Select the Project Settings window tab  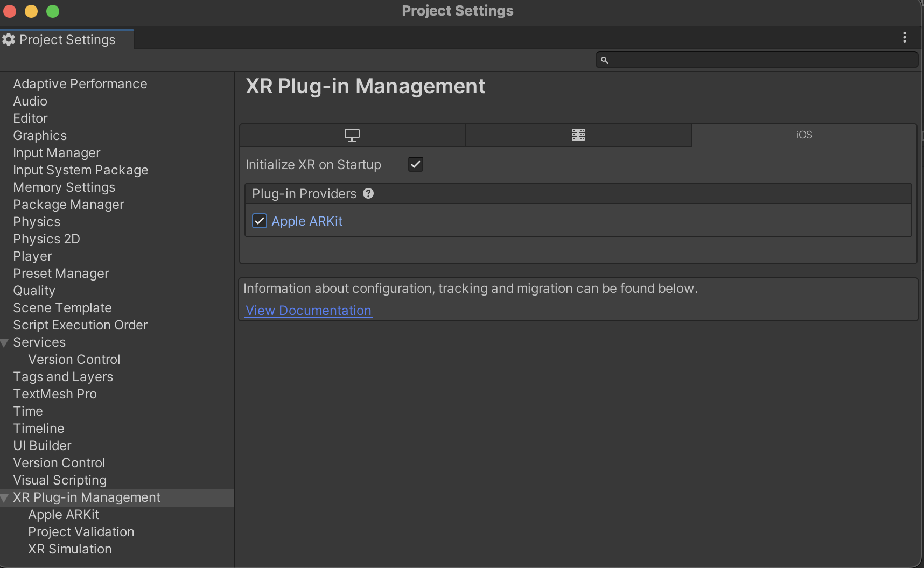pos(67,39)
